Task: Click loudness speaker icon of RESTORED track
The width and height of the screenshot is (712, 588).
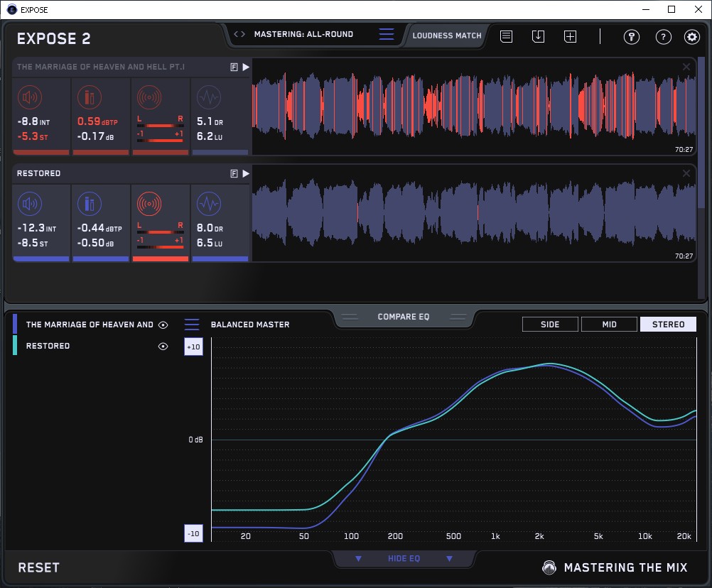Action: click(29, 205)
